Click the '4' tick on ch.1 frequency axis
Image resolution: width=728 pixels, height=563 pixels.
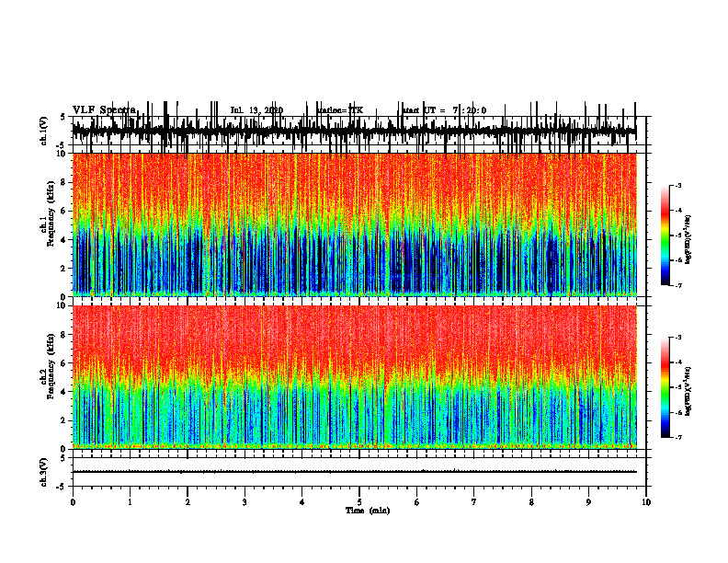coord(63,240)
